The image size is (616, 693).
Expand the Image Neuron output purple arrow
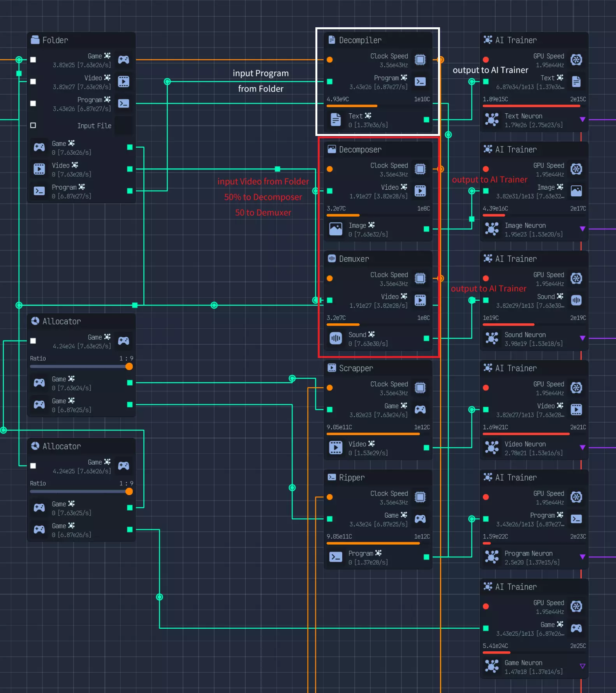[x=583, y=229]
